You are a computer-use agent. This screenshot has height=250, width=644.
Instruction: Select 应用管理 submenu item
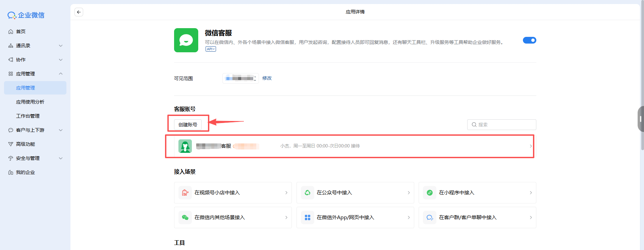coord(35,88)
